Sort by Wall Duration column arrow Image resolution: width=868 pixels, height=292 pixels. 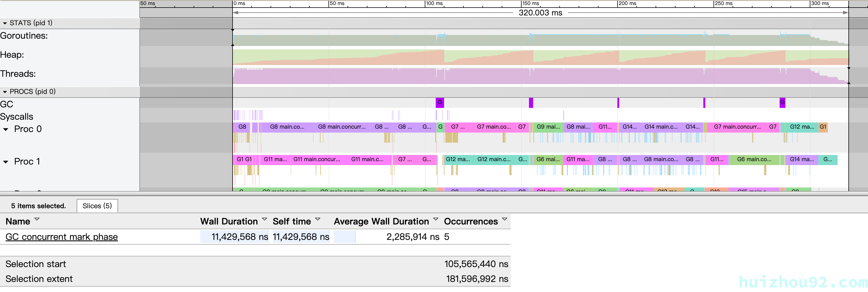tap(264, 219)
